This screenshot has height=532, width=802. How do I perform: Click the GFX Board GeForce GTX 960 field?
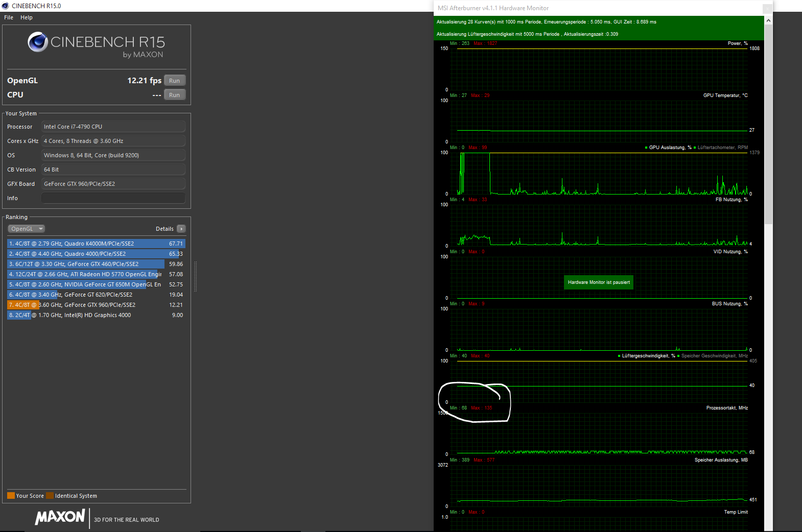pyautogui.click(x=113, y=184)
